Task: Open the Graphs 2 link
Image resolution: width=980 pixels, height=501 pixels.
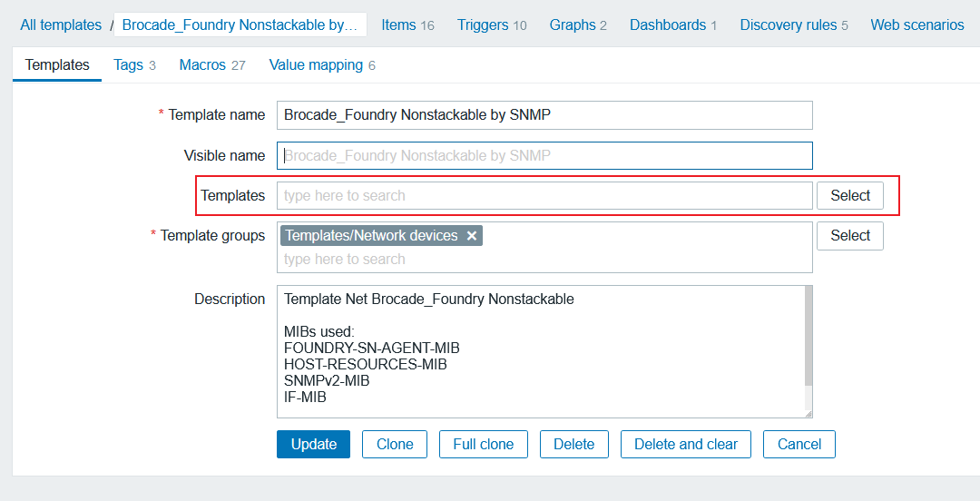Action: pyautogui.click(x=578, y=25)
